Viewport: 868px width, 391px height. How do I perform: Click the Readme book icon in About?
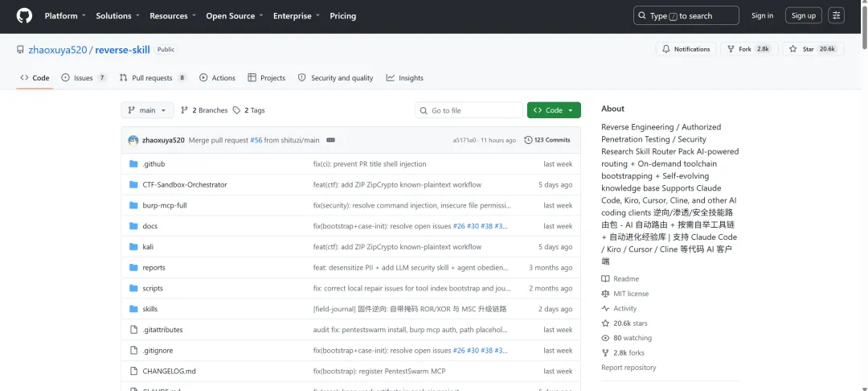click(x=606, y=278)
